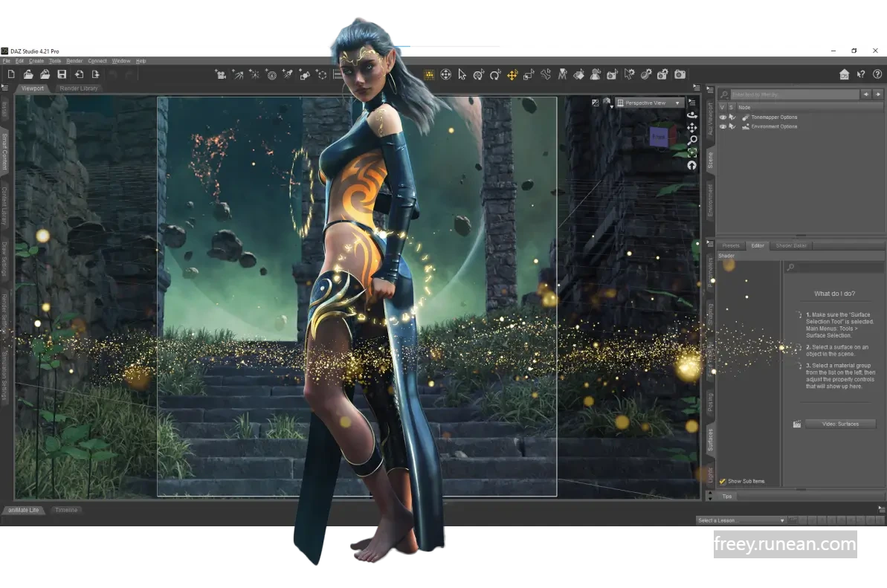Screen dimensions: 887x588
Task: Click the frame selection icon next to the viewport
Action: point(691,152)
